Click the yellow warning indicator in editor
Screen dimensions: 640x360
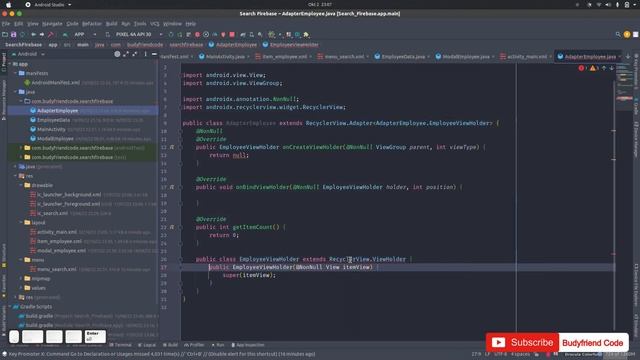(593, 68)
